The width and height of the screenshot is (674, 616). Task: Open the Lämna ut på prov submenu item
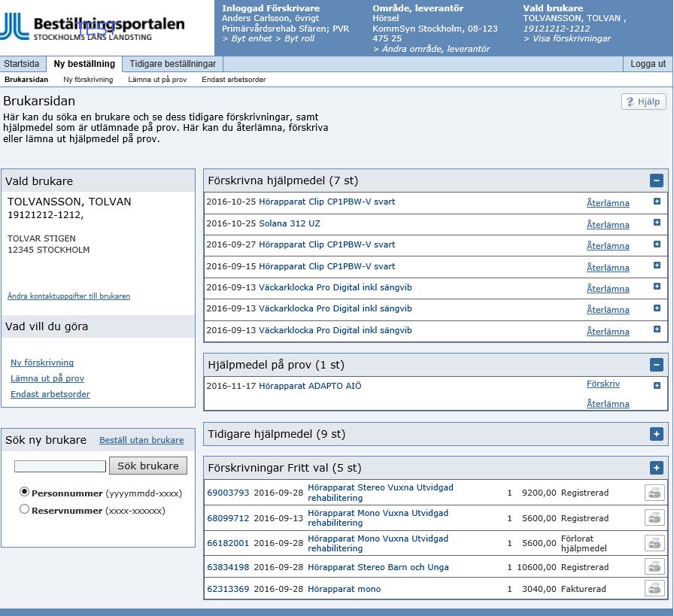[x=157, y=80]
